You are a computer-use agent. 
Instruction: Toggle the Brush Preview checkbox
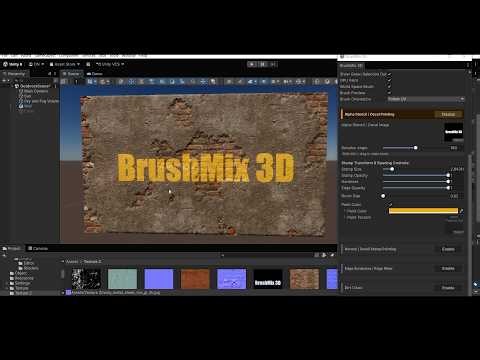coord(389,93)
